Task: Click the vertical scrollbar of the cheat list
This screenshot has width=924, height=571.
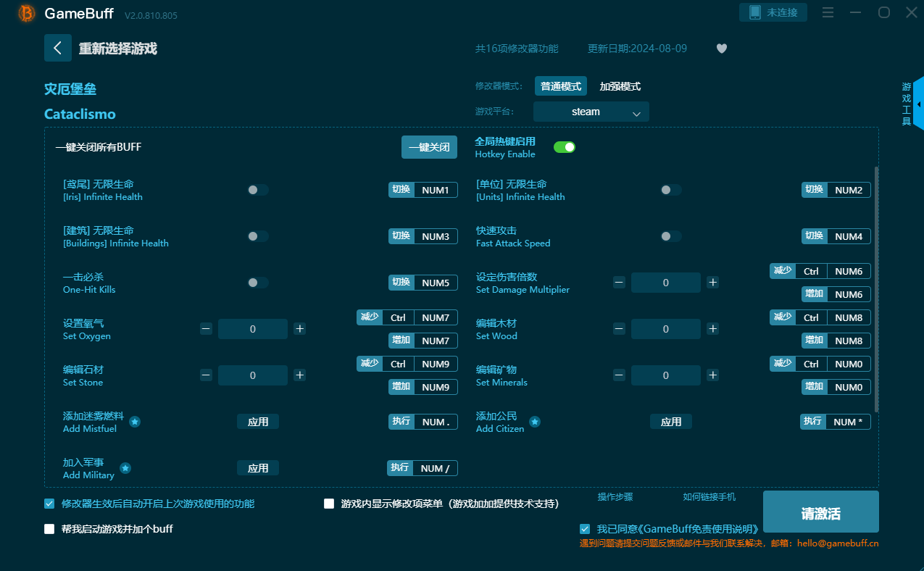Action: click(x=876, y=290)
